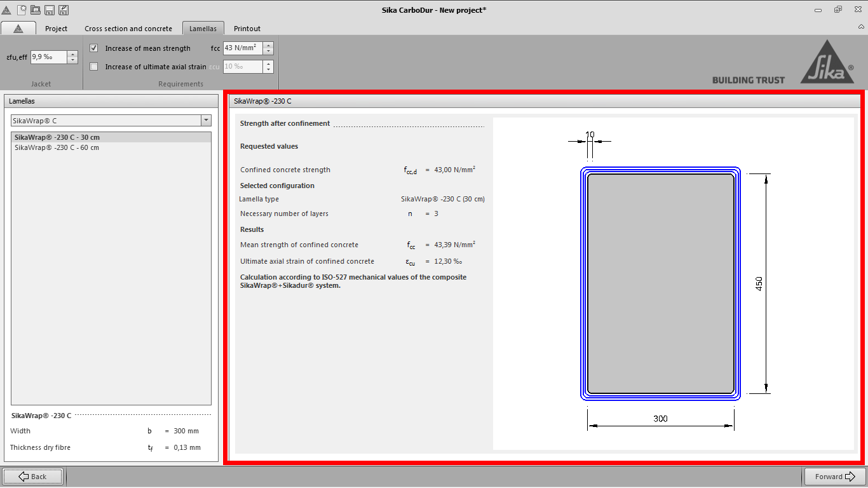Click the ISO-527 calculation note

pyautogui.click(x=353, y=281)
